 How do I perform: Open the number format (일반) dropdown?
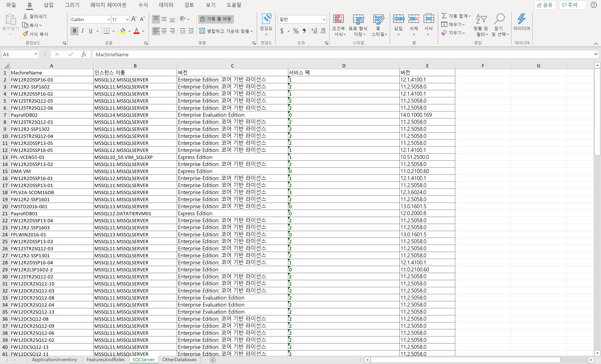(324, 19)
